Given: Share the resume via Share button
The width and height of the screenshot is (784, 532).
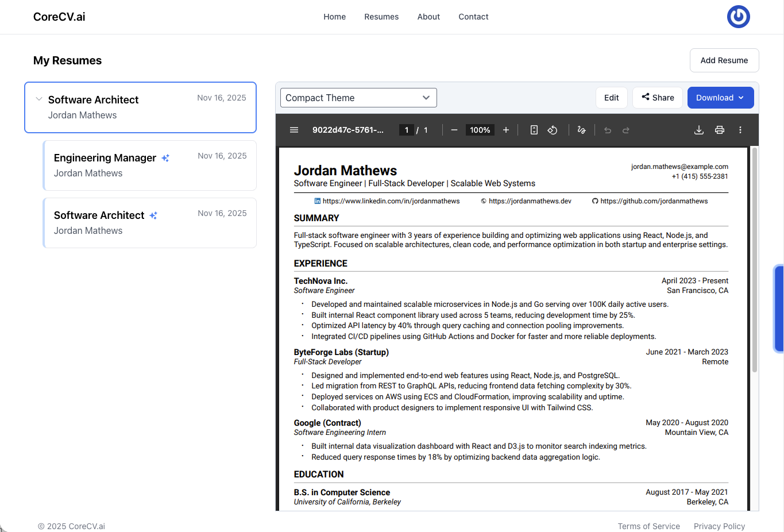Looking at the screenshot, I should pos(658,98).
